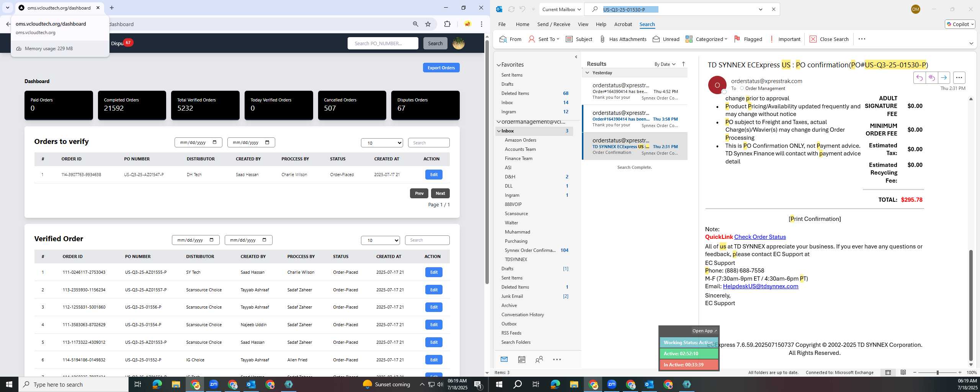The image size is (980, 392).
Task: Forward the TD SYNNEX email
Action: pos(944,78)
